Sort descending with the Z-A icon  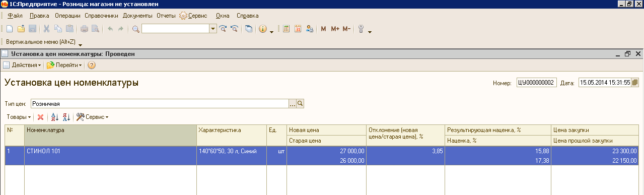66,117
